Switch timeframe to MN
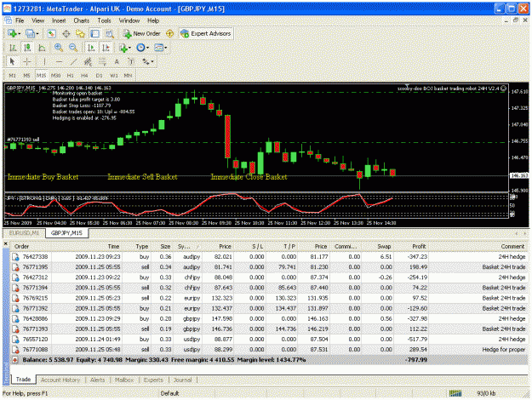The width and height of the screenshot is (532, 400). click(128, 75)
